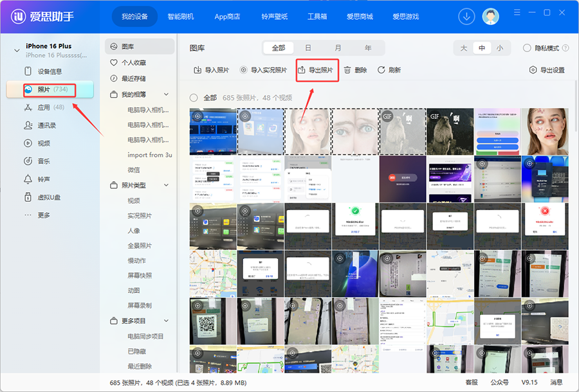Click the 爱思助手 logo icon
The height and width of the screenshot is (392, 579).
coord(18,17)
